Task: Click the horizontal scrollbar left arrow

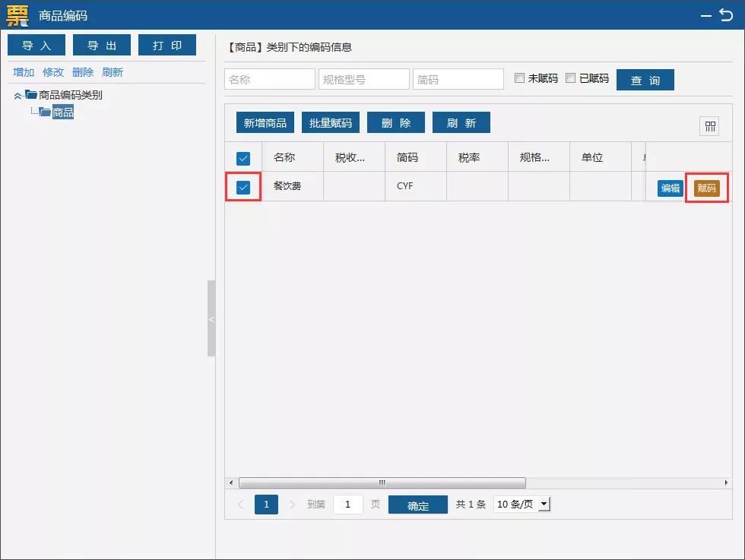Action: tap(231, 482)
